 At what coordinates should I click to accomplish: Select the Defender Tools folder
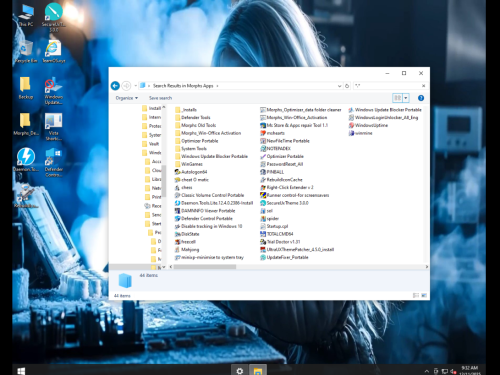193,117
